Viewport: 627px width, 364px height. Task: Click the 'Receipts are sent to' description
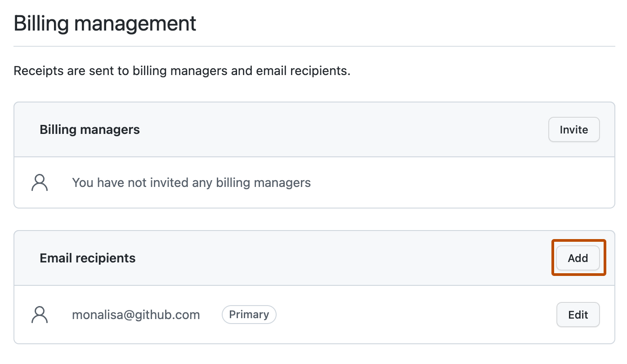point(182,71)
